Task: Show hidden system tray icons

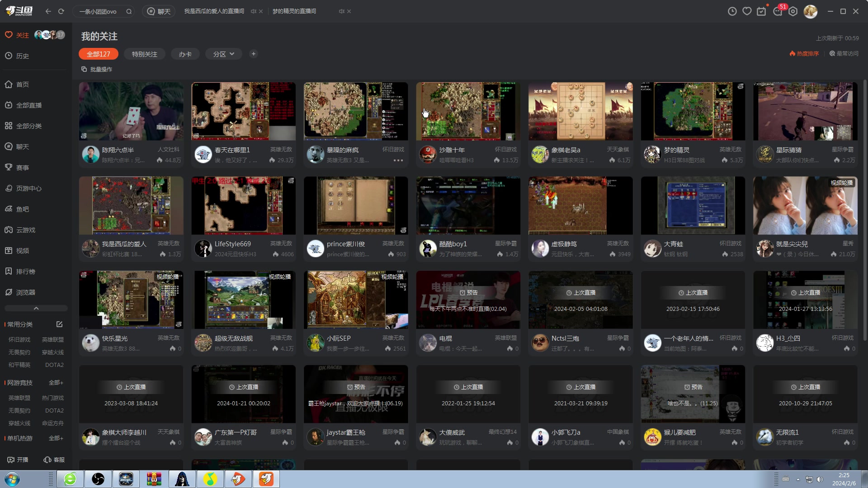Action: pyautogui.click(x=798, y=479)
